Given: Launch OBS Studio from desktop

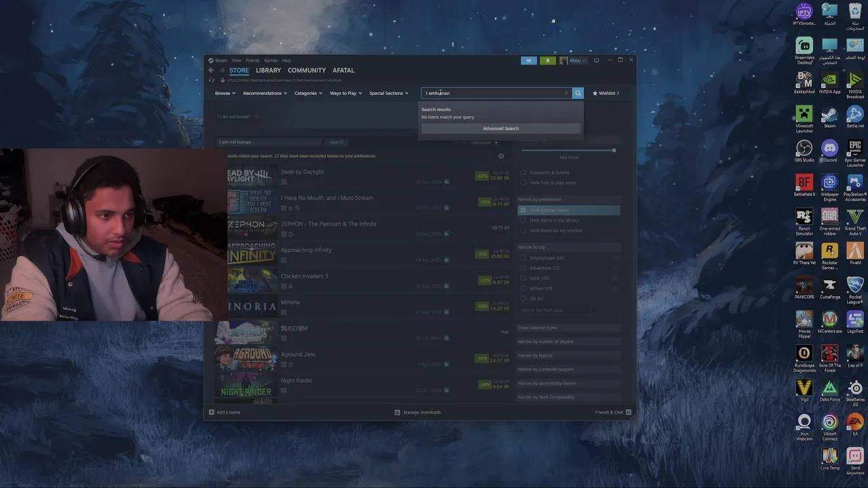Looking at the screenshot, I should [x=804, y=151].
